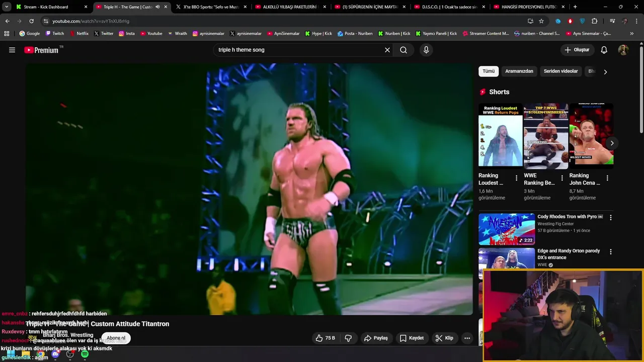The height and width of the screenshot is (362, 644).
Task: Start voice search with microphone icon
Action: (426, 50)
